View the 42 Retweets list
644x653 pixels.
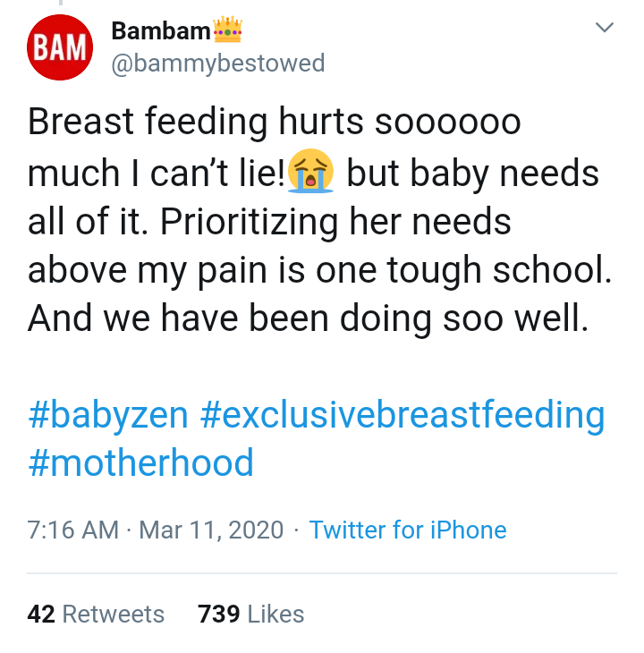click(x=97, y=614)
